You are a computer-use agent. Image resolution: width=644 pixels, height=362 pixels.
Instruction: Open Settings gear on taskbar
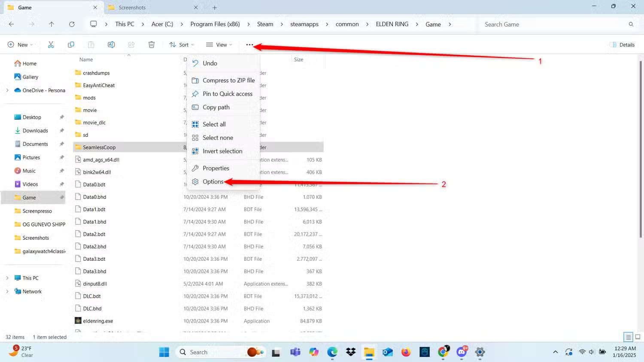pyautogui.click(x=480, y=352)
